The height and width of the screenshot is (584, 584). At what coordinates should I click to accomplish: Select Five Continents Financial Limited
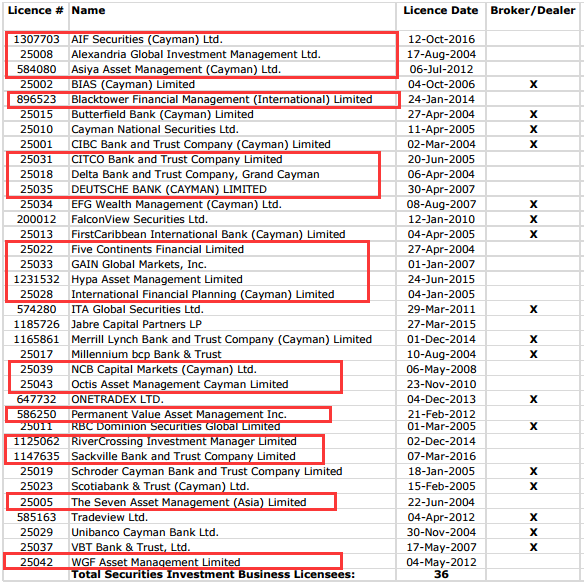(158, 249)
